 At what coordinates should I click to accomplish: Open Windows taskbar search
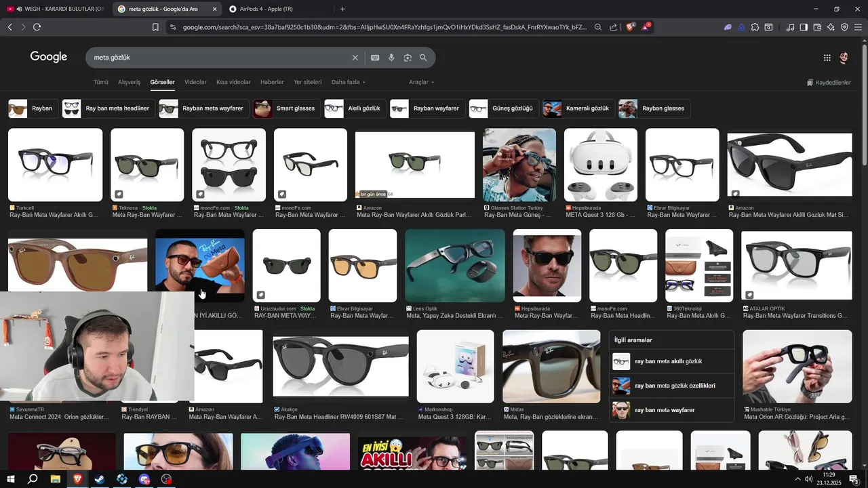[33, 479]
